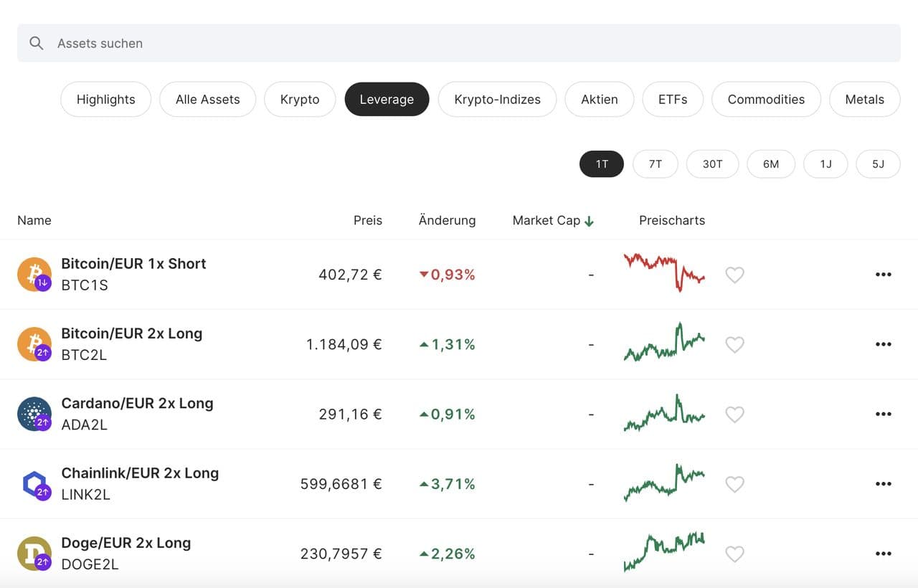The height and width of the screenshot is (588, 918).
Task: Click the Bitcoin 2x Long coin icon
Action: 34,344
